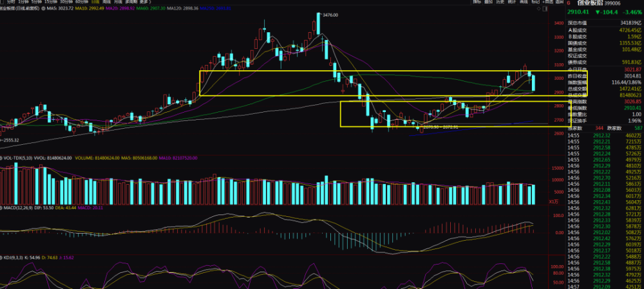644x289 pixels.
Task: Select the 30分钟 period tab
Action: tap(66, 2)
